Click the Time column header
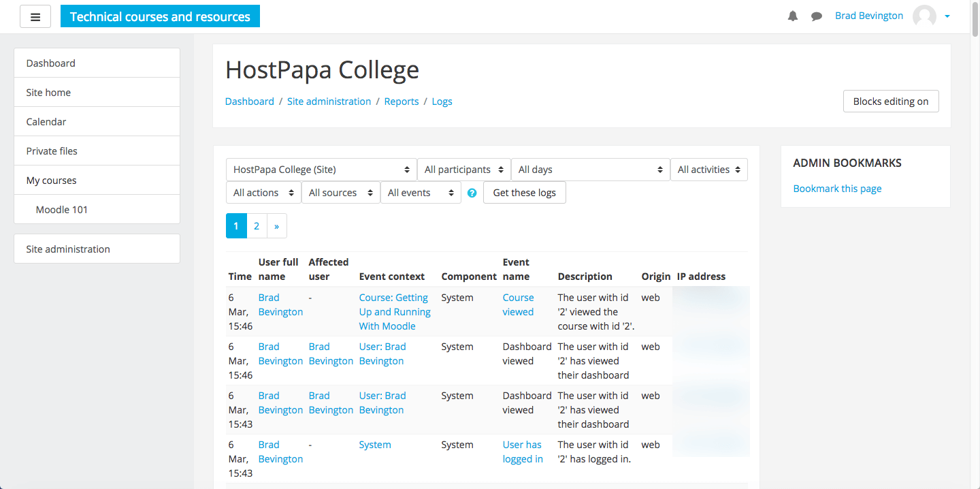This screenshot has height=489, width=980. tap(240, 277)
